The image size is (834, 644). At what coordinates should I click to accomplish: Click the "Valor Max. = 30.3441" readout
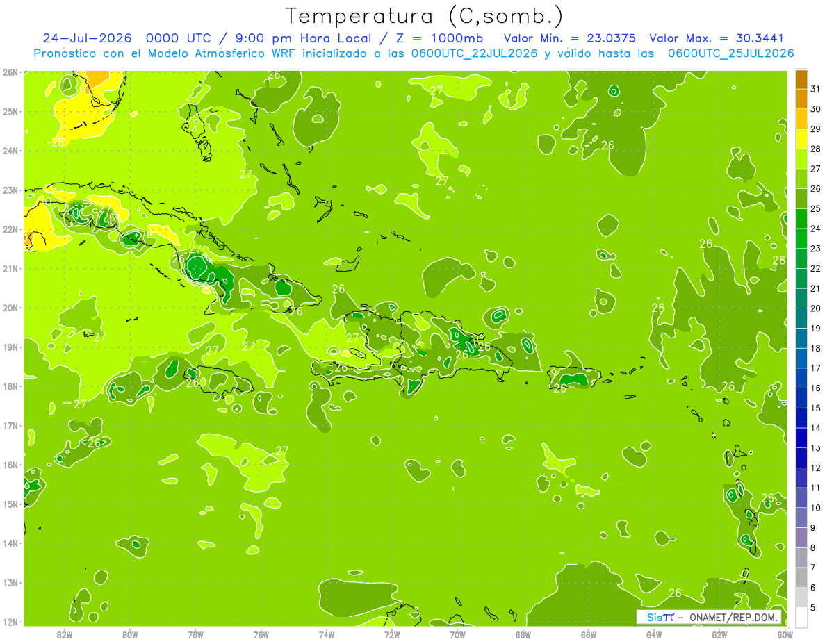717,38
